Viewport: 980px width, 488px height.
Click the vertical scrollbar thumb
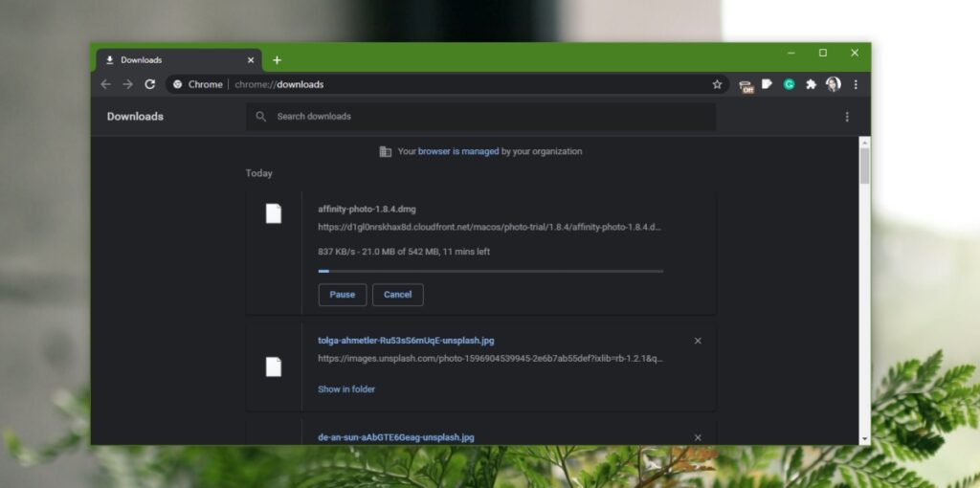(865, 166)
